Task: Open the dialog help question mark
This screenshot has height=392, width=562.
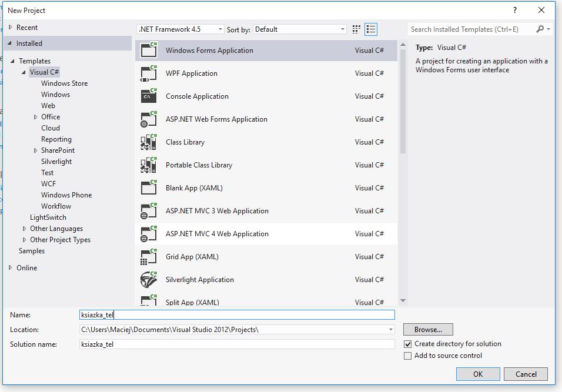Action: point(515,10)
